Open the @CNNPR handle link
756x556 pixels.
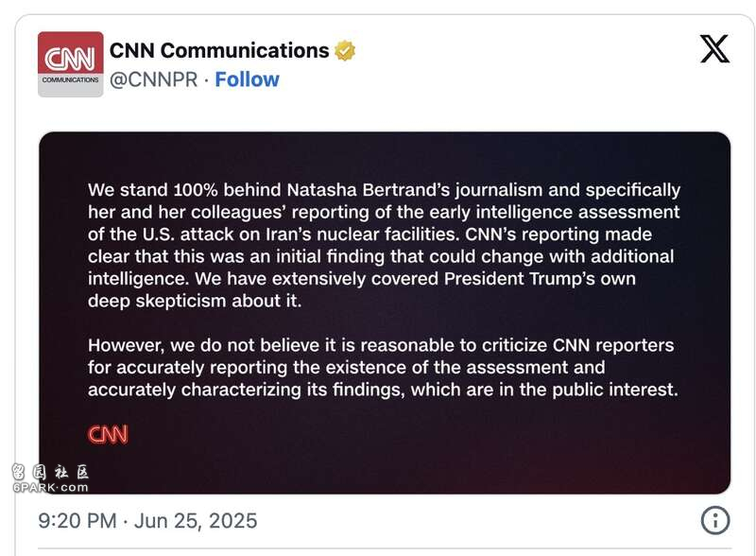click(x=154, y=79)
